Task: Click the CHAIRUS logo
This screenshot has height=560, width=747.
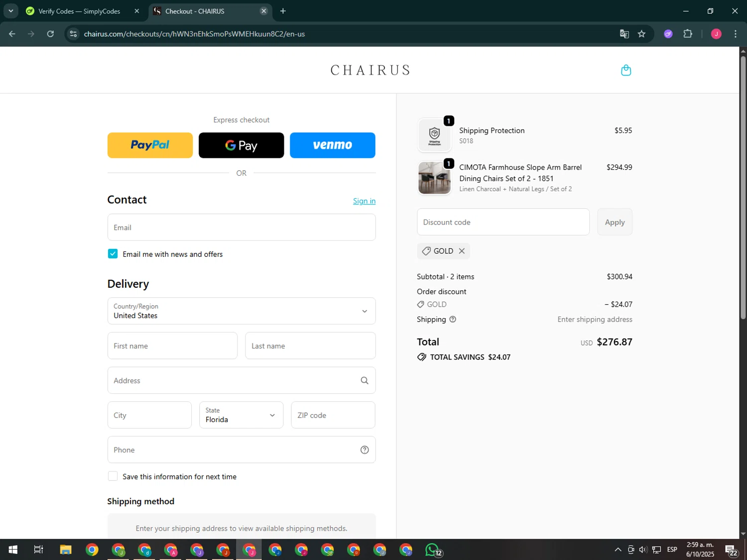Action: [x=370, y=70]
